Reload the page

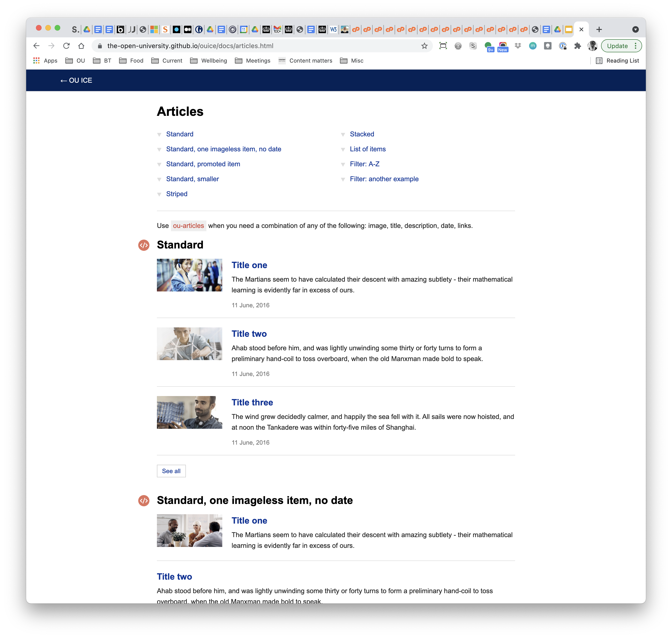point(66,46)
